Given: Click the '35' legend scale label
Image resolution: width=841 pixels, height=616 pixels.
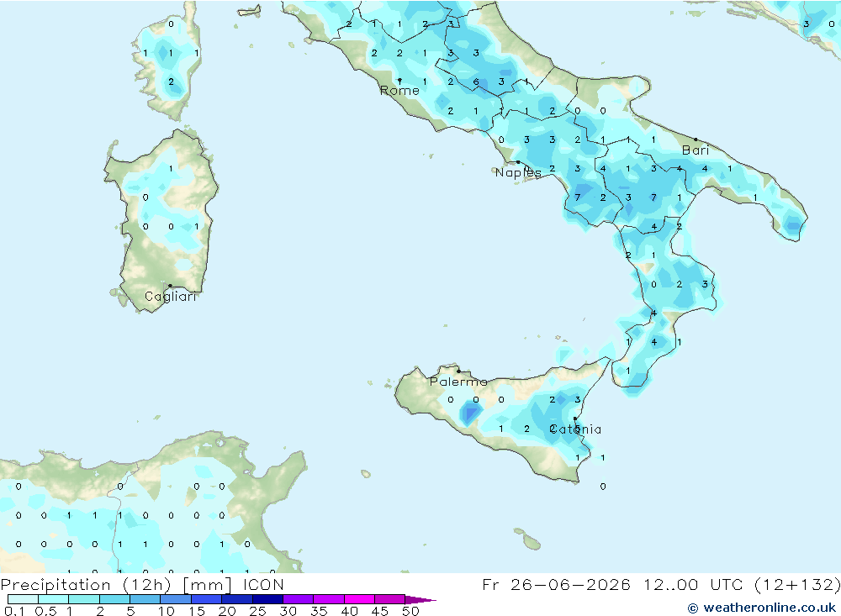Looking at the screenshot, I should point(319,611).
